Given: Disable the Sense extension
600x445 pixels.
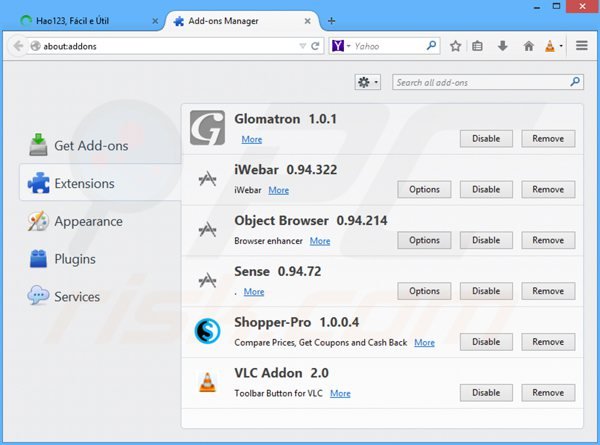Looking at the screenshot, I should 486,291.
